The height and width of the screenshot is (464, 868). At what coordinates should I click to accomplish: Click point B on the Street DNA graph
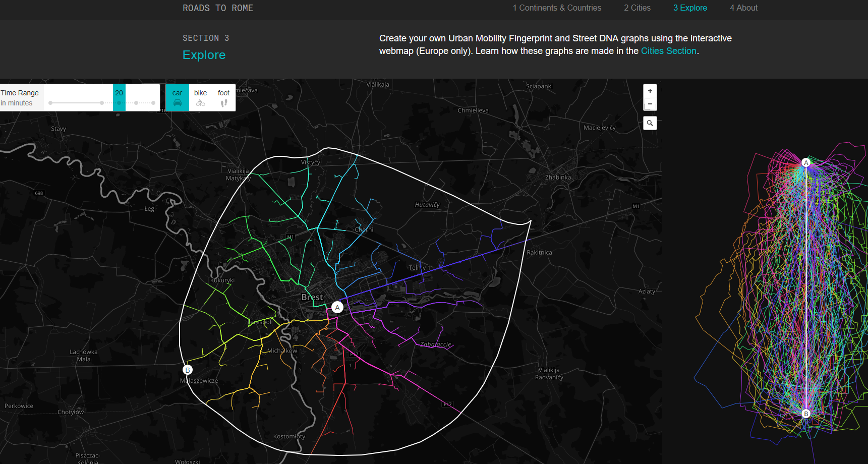coord(806,414)
